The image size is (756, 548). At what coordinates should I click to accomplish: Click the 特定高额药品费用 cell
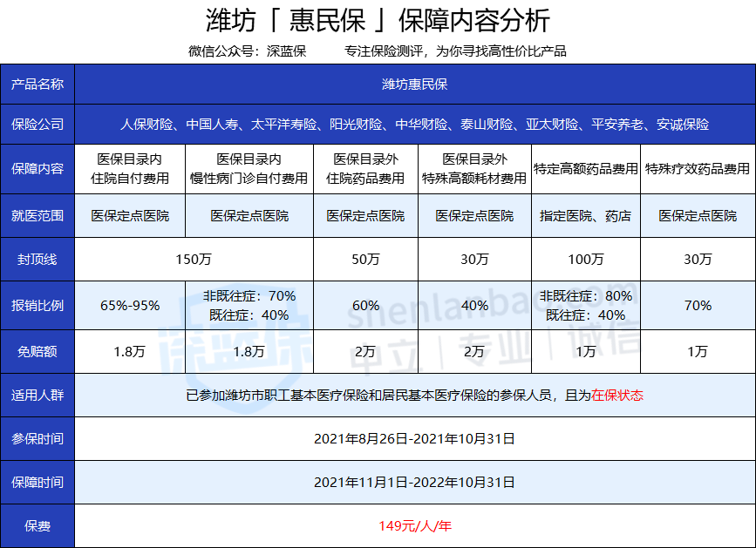(x=585, y=169)
